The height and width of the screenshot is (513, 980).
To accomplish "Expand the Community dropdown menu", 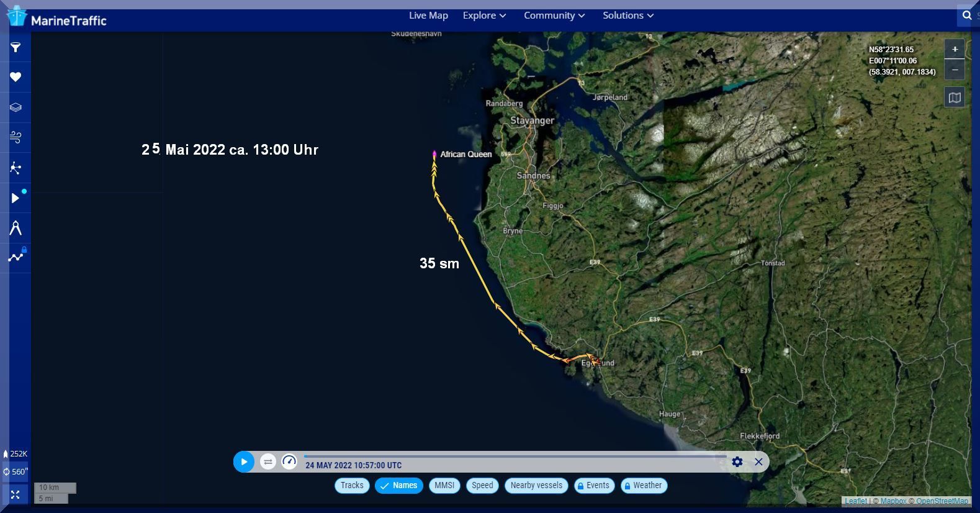I will [554, 16].
